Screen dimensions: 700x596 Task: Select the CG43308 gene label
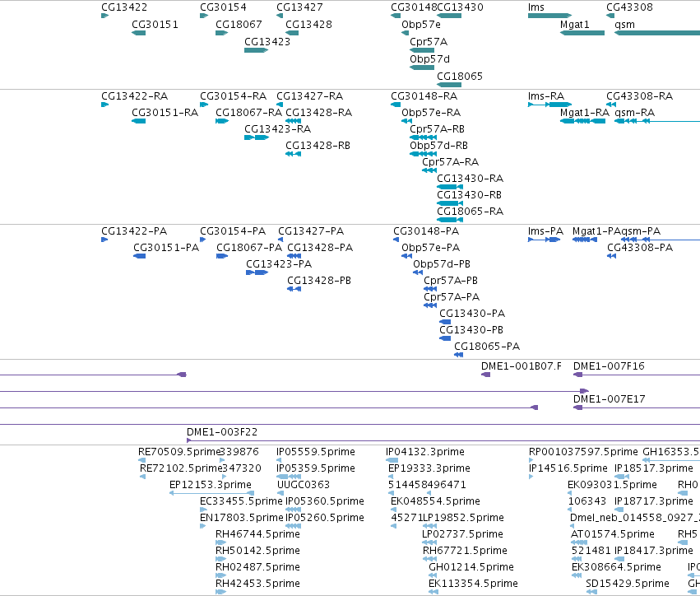click(629, 7)
